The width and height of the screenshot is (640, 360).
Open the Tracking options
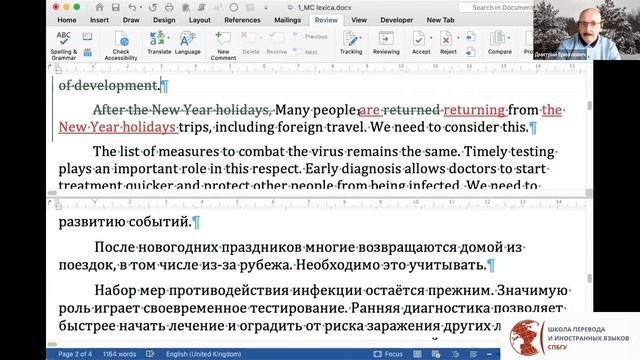coord(351,42)
